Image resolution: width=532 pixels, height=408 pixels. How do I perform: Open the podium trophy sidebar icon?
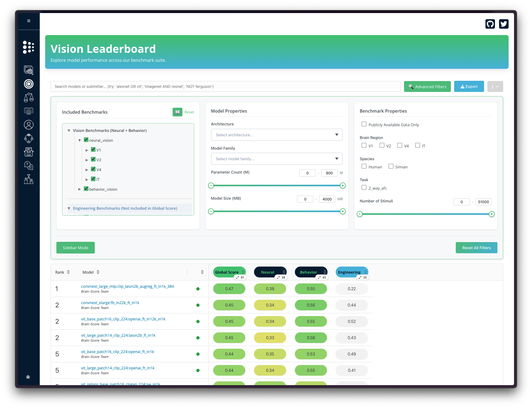tap(29, 179)
